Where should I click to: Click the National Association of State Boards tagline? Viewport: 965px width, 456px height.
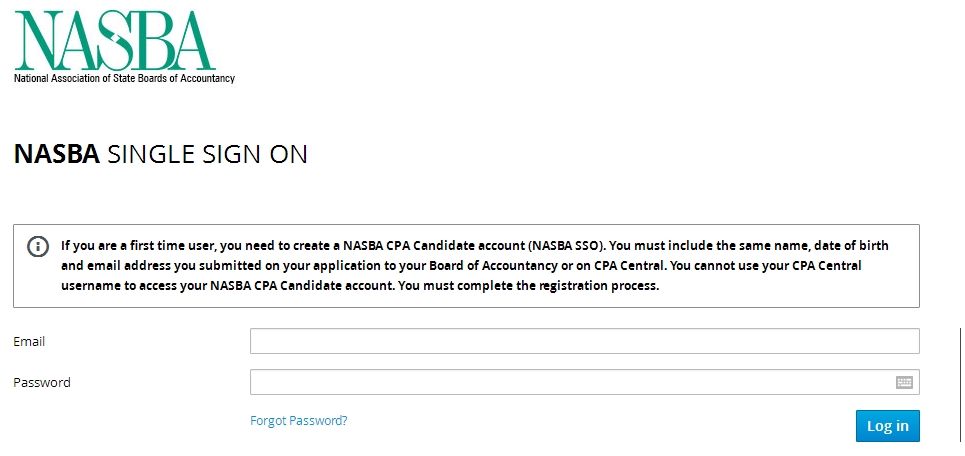(124, 78)
